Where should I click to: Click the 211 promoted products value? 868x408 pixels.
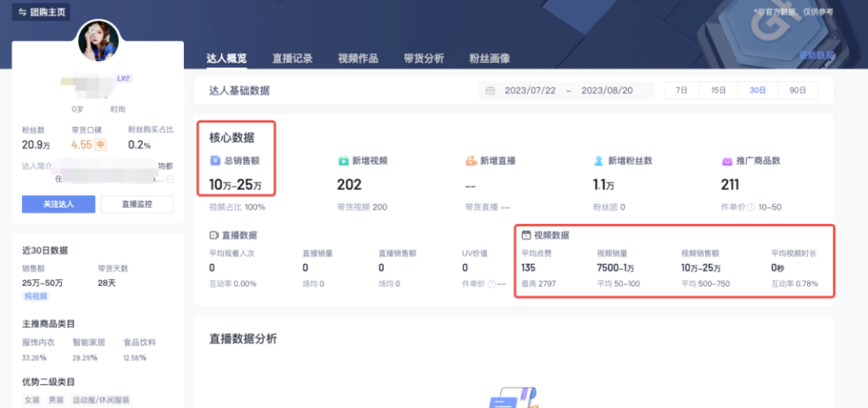(x=730, y=185)
